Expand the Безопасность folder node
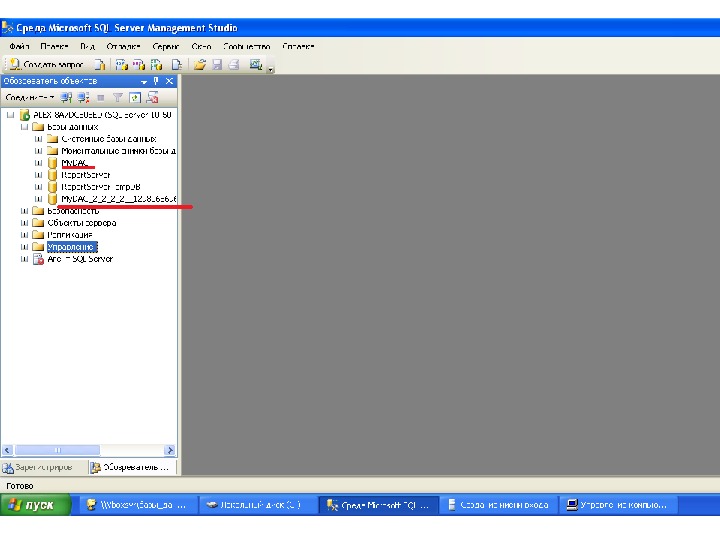This screenshot has width=720, height=540. 24,211
